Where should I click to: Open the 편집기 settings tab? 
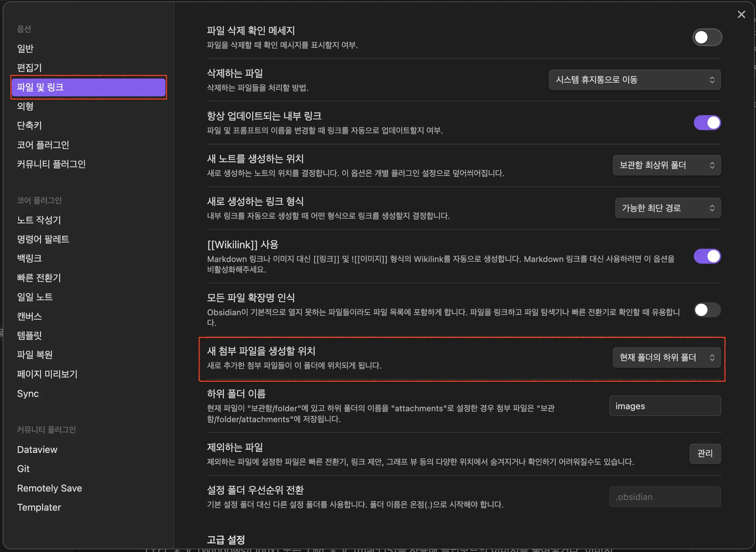point(89,68)
